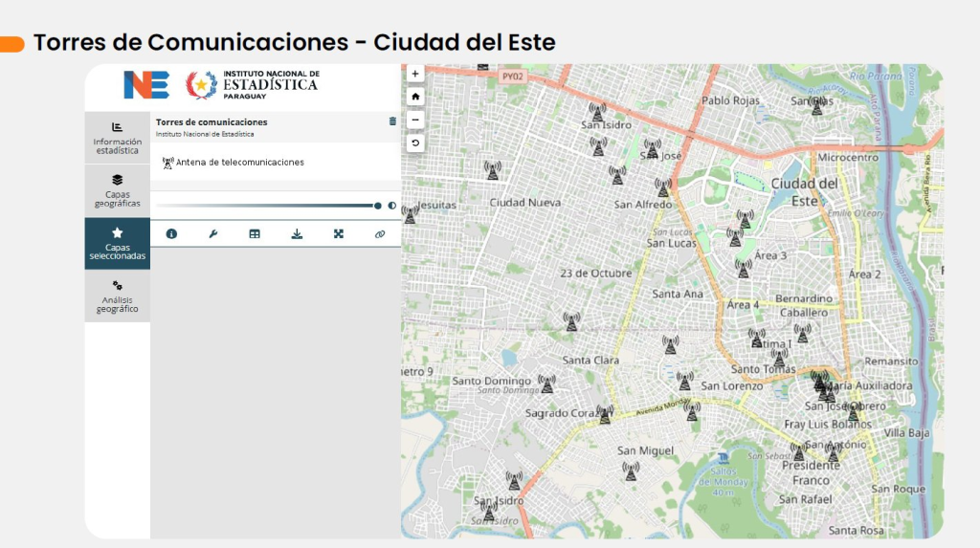Viewport: 980px width, 548px height.
Task: Open the Información estadística tab
Action: click(x=117, y=138)
